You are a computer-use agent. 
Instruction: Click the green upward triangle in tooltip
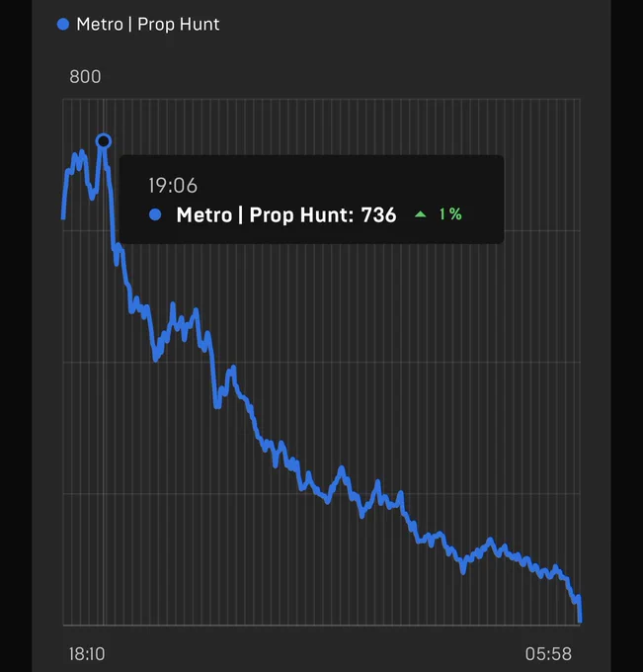coord(420,214)
